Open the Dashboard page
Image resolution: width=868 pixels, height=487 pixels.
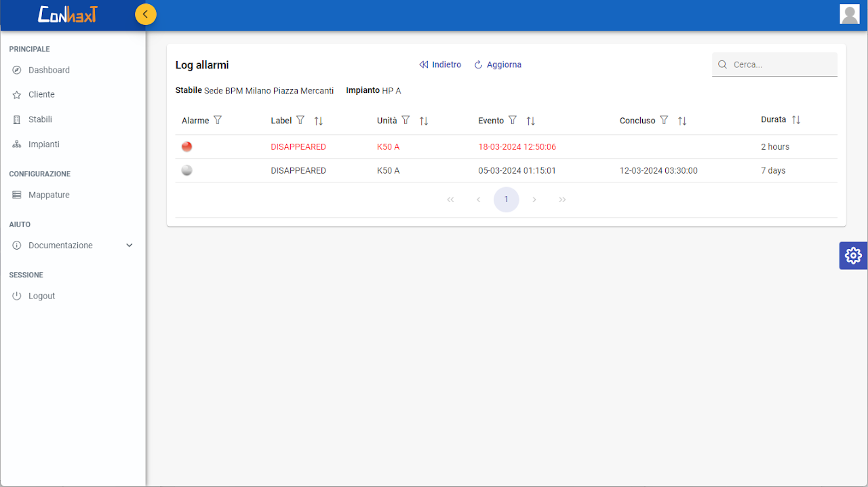(49, 70)
